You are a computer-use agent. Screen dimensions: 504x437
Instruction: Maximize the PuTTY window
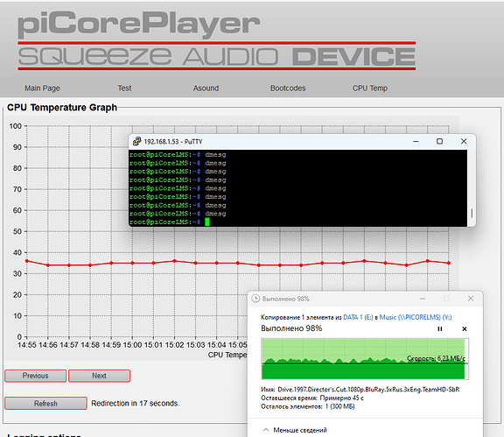439,141
